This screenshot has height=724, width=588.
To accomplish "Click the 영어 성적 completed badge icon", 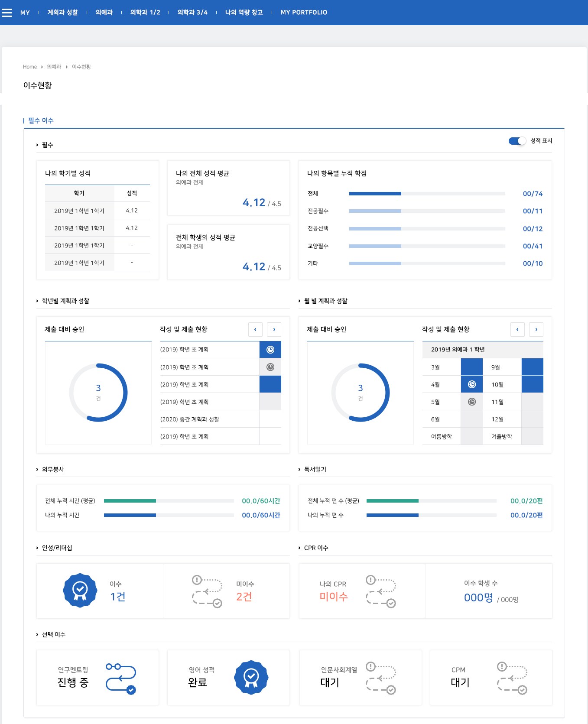I will point(251,678).
